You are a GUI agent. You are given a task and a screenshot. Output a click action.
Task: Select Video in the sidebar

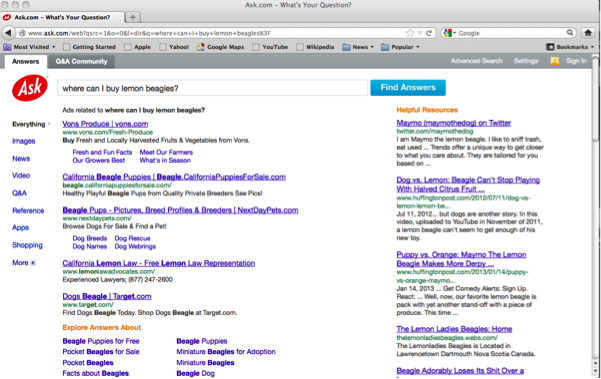click(x=21, y=176)
